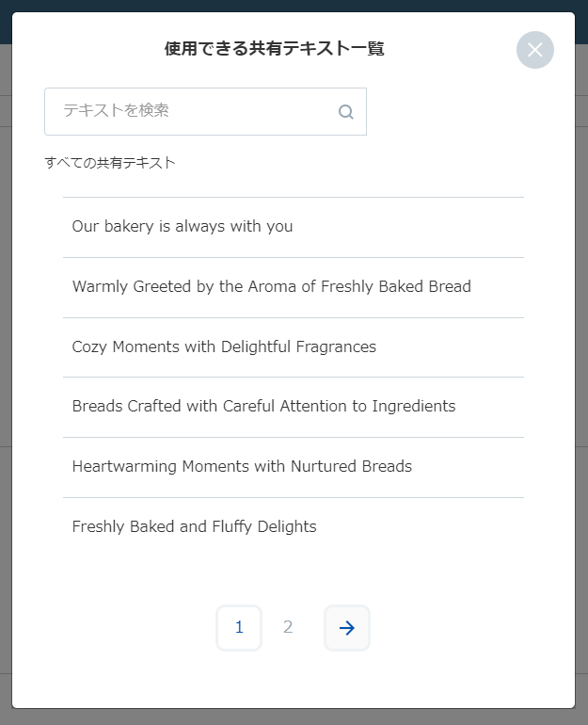588x725 pixels.
Task: Focus the テキストを検索 search field
Action: pyautogui.click(x=193, y=111)
